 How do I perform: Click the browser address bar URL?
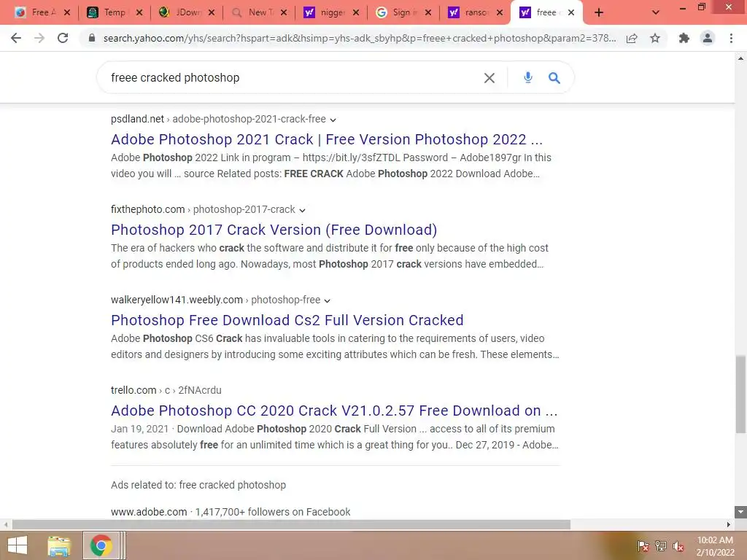pos(360,38)
